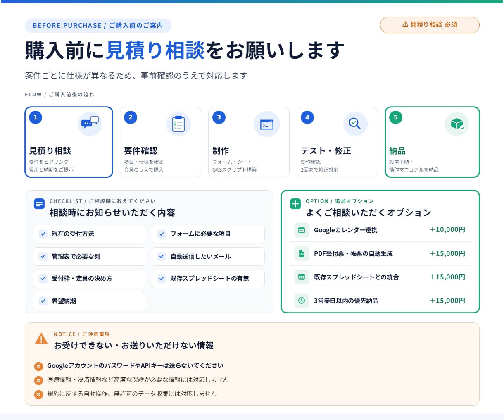Click the 合意のうえで購入 description text
Image resolution: width=504 pixels, height=420 pixels.
144,170
